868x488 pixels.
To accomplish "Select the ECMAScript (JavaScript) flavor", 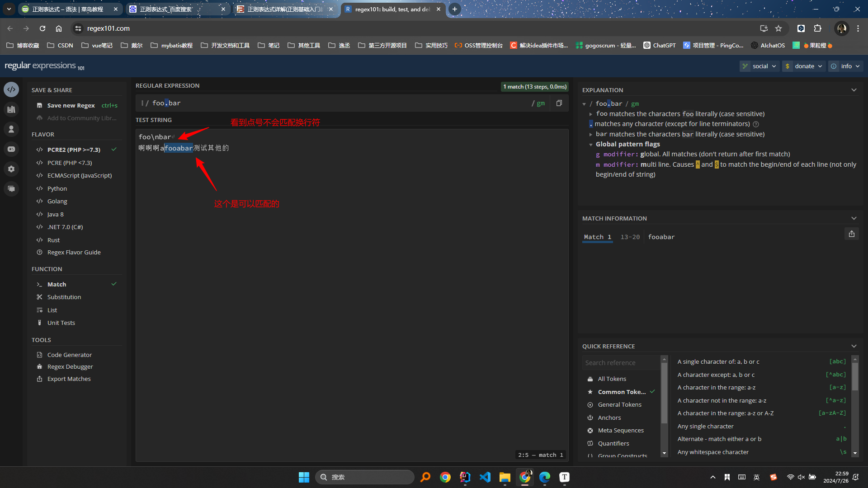I will (x=79, y=175).
